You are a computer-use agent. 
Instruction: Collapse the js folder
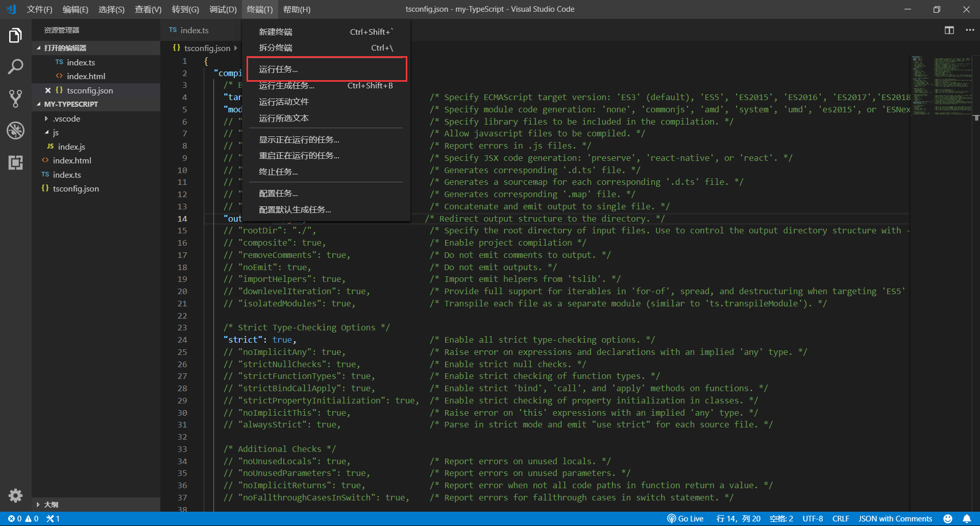(52, 133)
